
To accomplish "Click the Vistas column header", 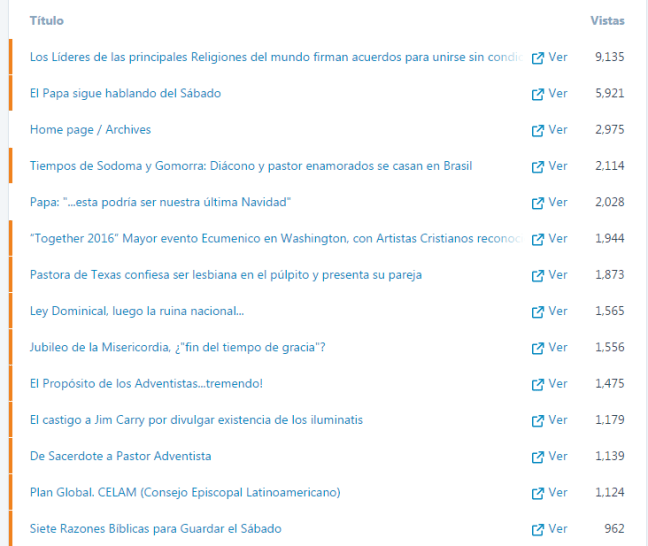I will coord(607,20).
